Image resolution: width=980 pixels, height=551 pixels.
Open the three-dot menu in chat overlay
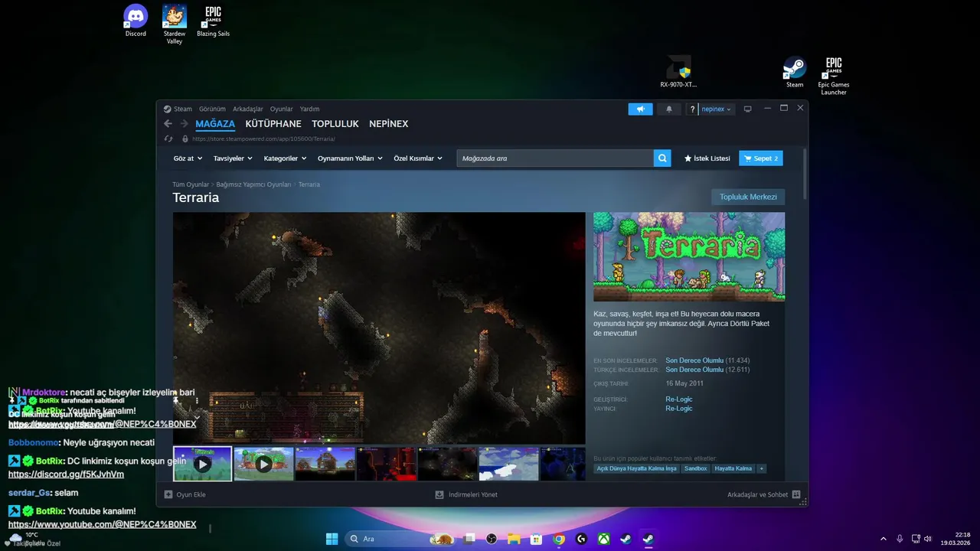197,400
